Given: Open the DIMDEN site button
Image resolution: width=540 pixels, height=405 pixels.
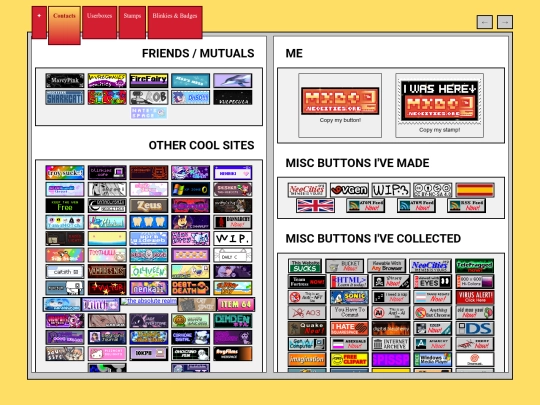Looking at the screenshot, I should click(x=232, y=321).
